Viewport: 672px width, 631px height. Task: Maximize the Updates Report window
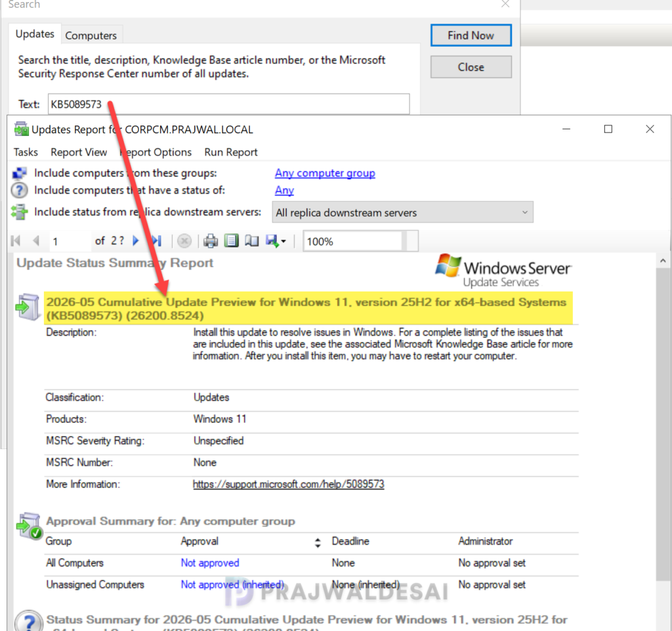[608, 129]
